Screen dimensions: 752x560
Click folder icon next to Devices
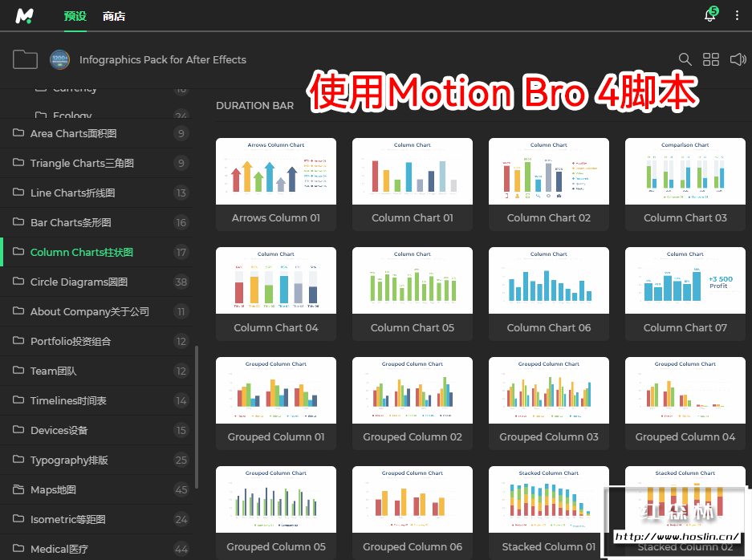18,430
